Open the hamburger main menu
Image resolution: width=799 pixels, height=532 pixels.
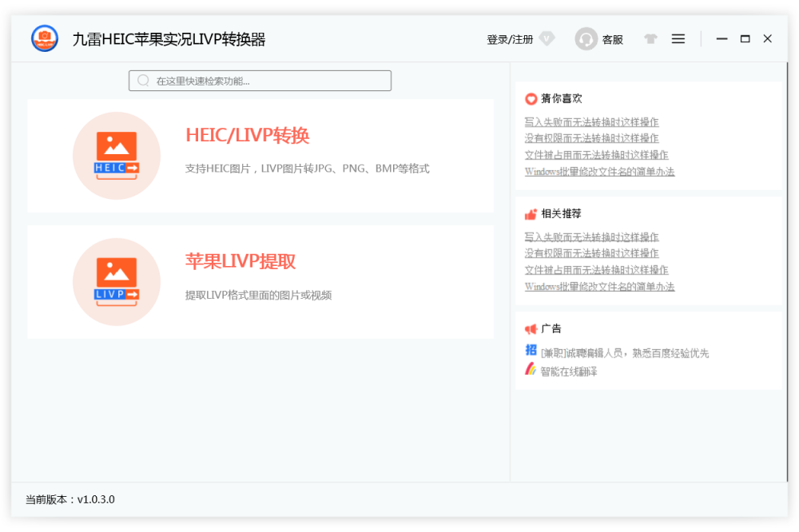pos(678,38)
